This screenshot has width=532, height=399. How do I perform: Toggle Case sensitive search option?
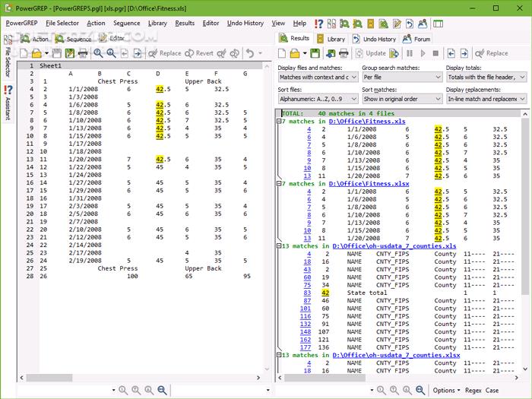click(492, 391)
